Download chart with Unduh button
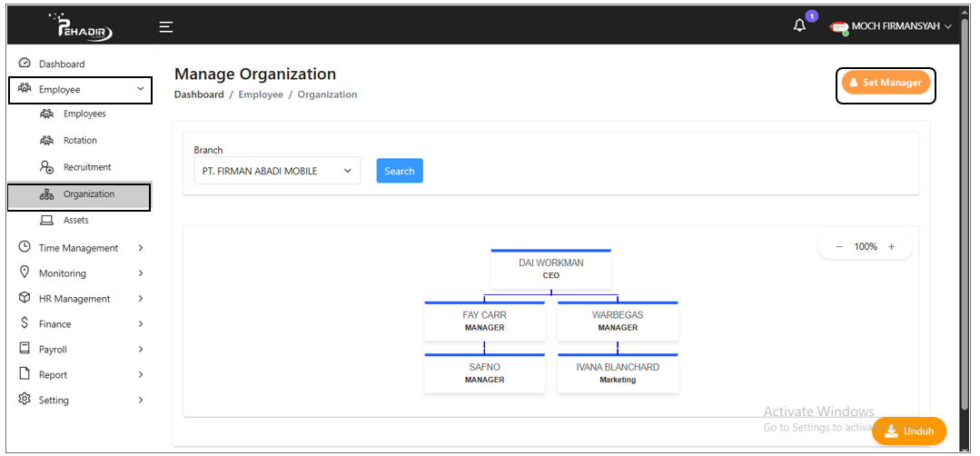This screenshot has height=456, width=980. (909, 431)
